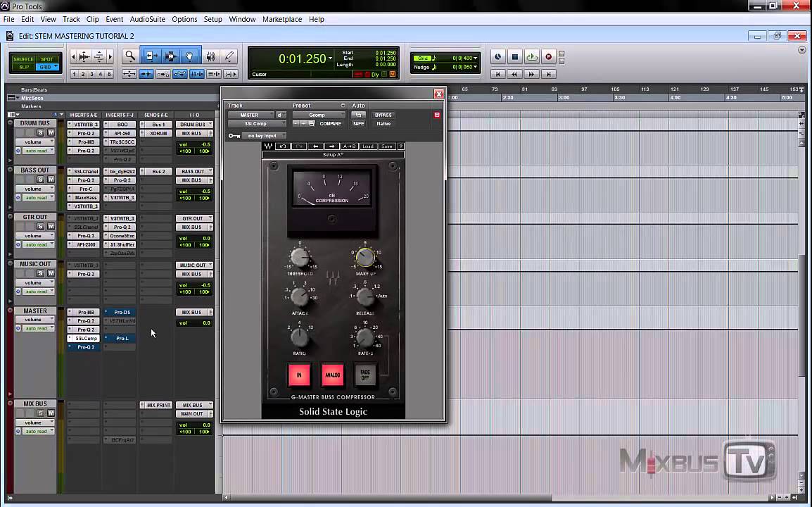The height and width of the screenshot is (507, 812).
Task: Open the SSLComp plugin selector dropdown
Action: coord(257,124)
